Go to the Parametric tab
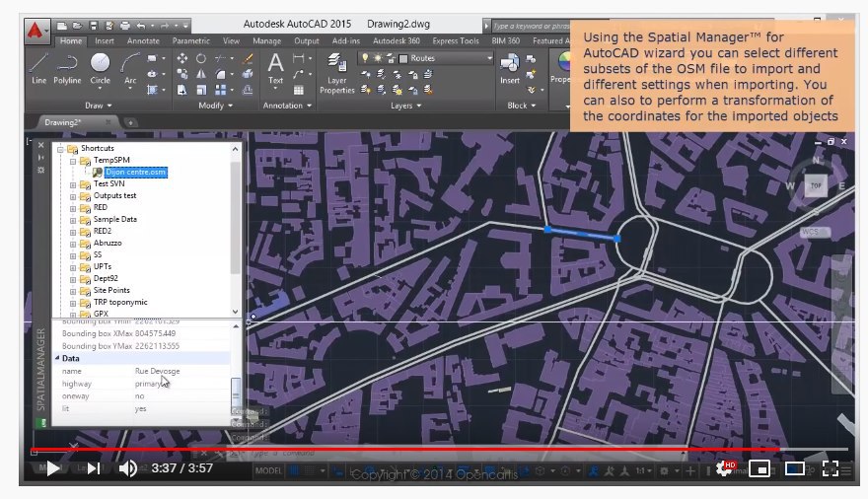This screenshot has width=868, height=499. pyautogui.click(x=191, y=41)
